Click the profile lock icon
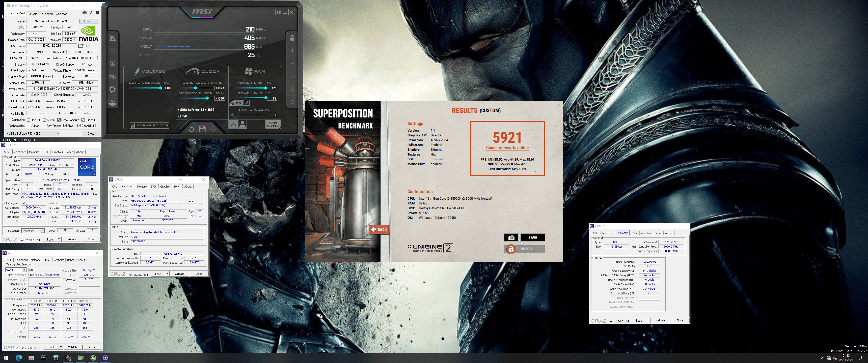The image size is (868, 363). [x=292, y=38]
